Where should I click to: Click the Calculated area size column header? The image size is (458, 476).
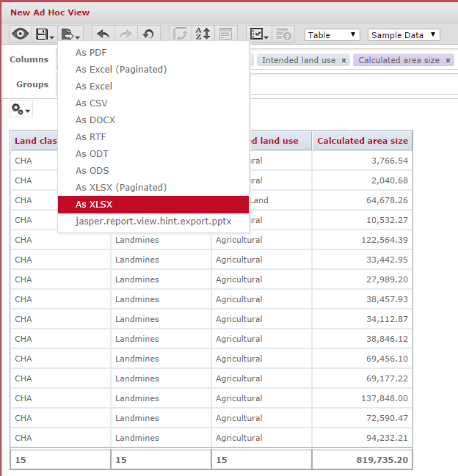[362, 141]
